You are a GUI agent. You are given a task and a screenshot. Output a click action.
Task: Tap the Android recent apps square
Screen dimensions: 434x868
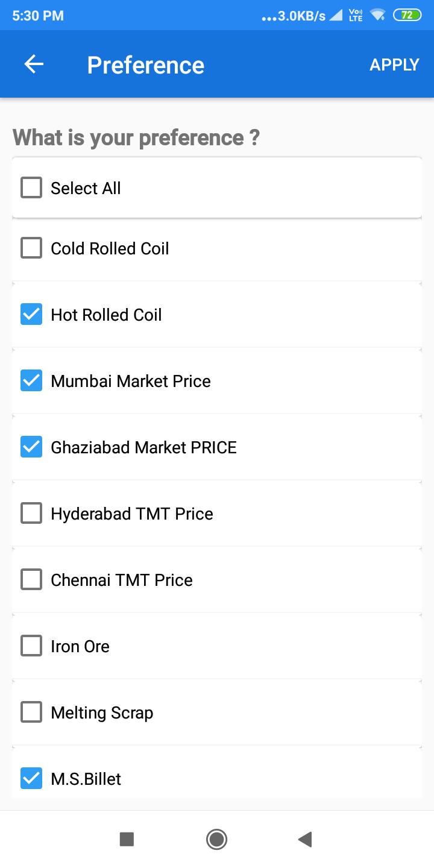point(127,839)
